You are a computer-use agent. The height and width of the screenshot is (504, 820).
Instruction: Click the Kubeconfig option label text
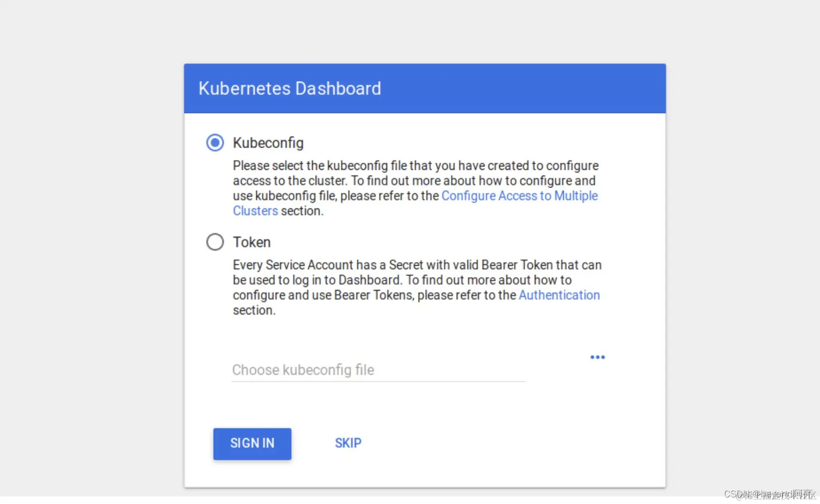(268, 143)
